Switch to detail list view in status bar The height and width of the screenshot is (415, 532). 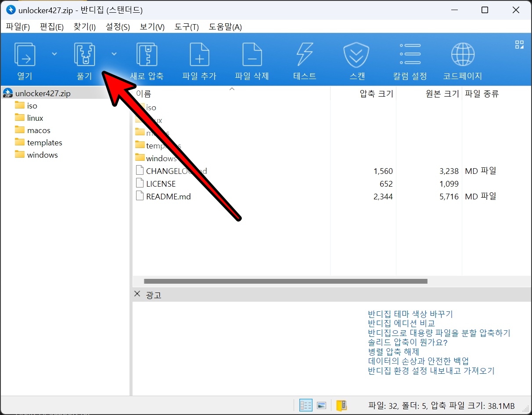click(306, 405)
